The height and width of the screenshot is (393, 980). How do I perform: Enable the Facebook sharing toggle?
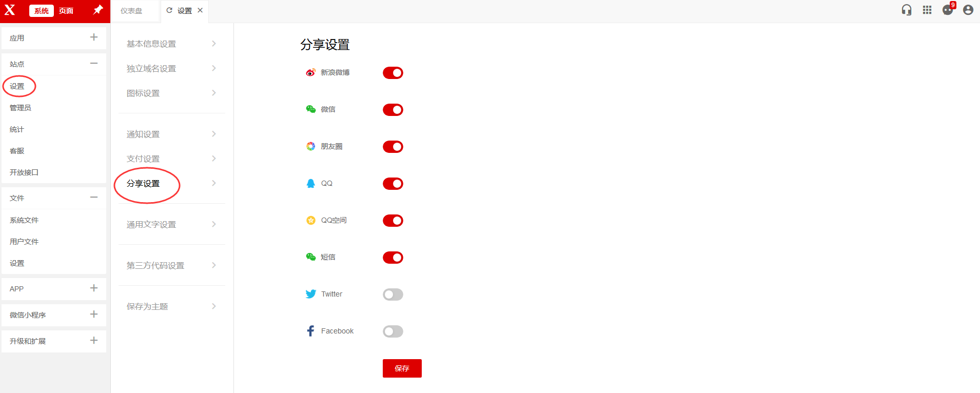pos(393,331)
